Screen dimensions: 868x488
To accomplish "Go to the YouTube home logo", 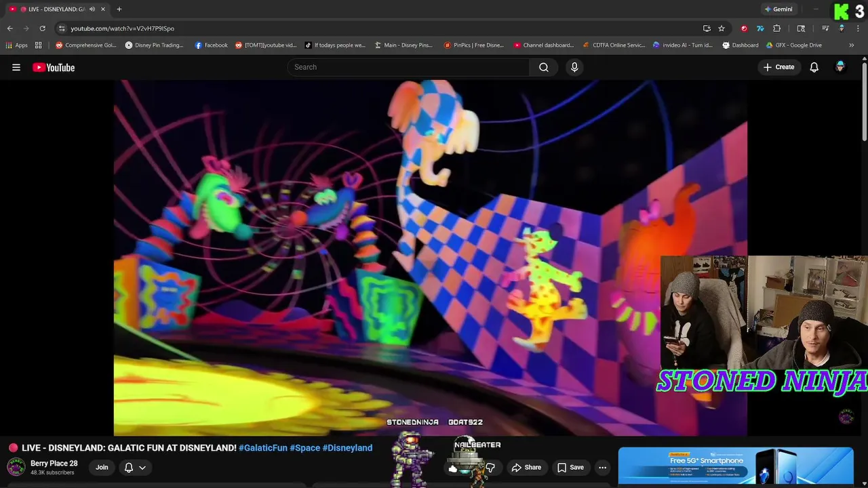I will click(x=54, y=67).
